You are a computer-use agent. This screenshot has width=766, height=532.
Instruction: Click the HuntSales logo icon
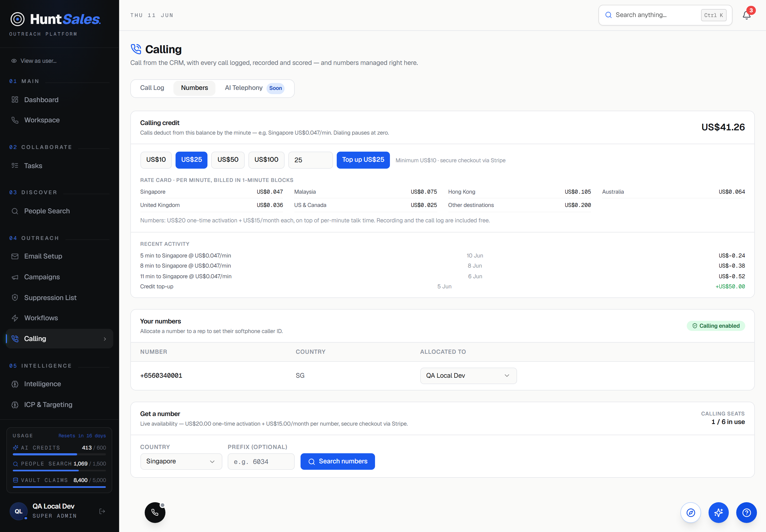coord(17,19)
